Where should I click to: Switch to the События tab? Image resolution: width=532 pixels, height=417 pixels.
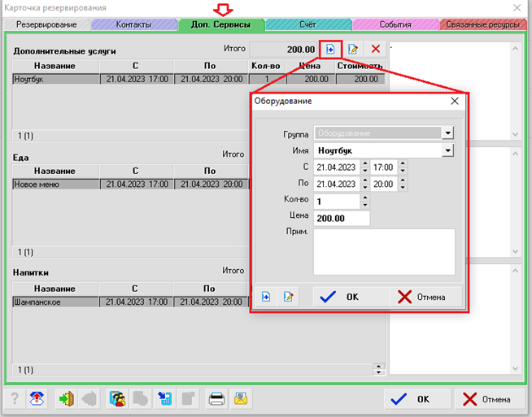(x=395, y=24)
